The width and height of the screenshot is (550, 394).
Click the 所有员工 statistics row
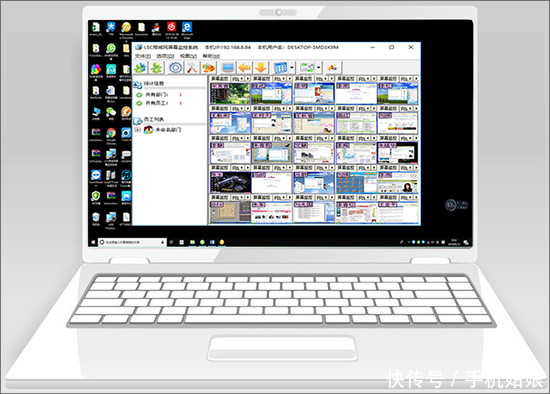(157, 103)
